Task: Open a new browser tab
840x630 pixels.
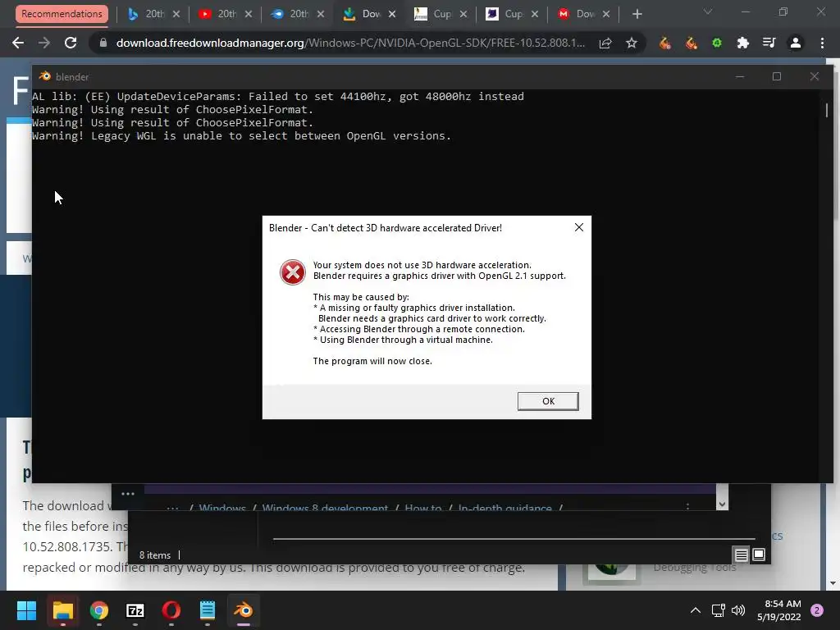Action: coord(637,14)
